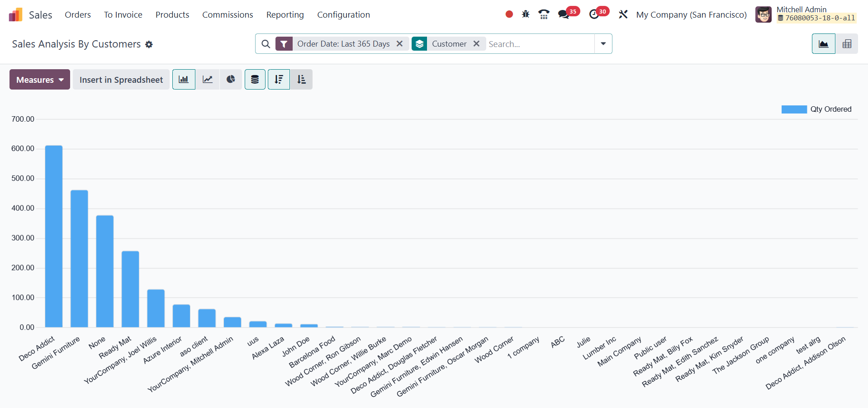Viewport: 868px width, 408px height.
Task: Select bar chart mode
Action: (x=184, y=80)
